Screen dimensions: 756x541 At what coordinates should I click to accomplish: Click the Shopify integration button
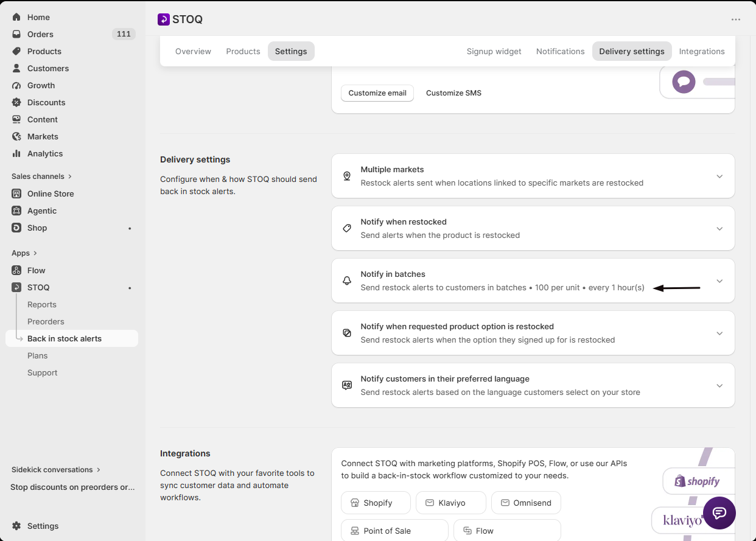[376, 503]
